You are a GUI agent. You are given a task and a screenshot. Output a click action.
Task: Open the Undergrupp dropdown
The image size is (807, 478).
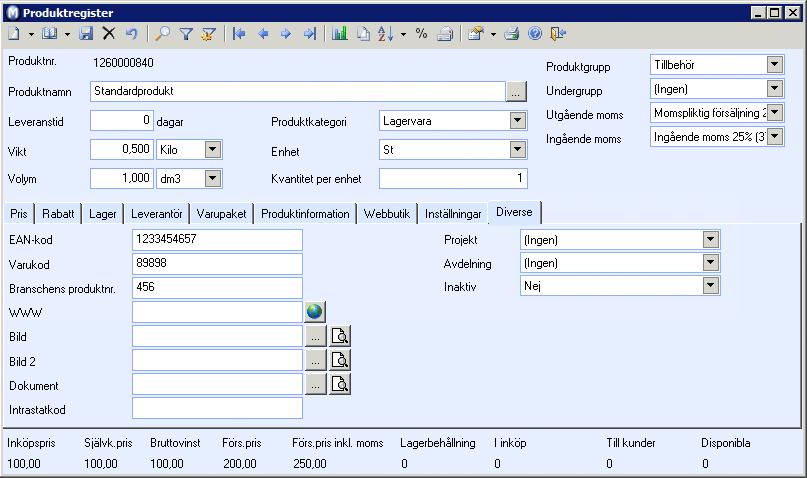click(x=774, y=88)
